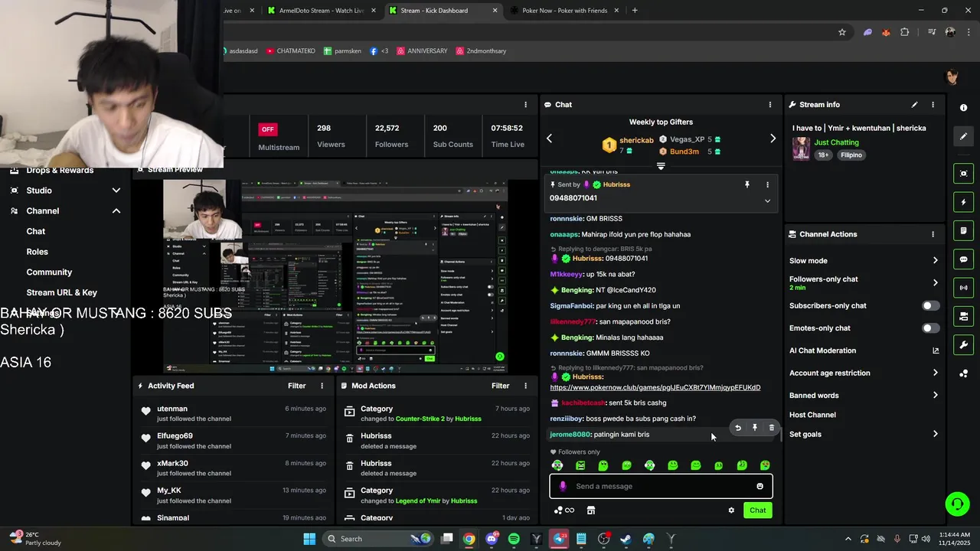
Task: Open the profile avatar menu
Action: coord(952,77)
